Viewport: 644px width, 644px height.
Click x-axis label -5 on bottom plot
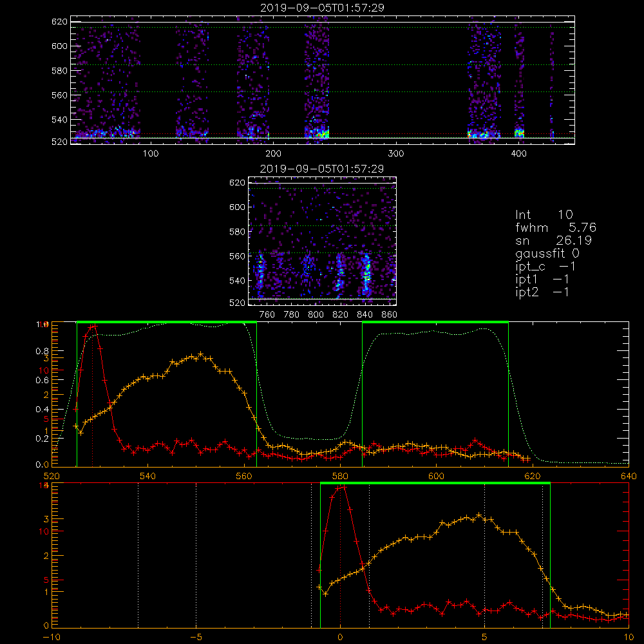pos(196,638)
